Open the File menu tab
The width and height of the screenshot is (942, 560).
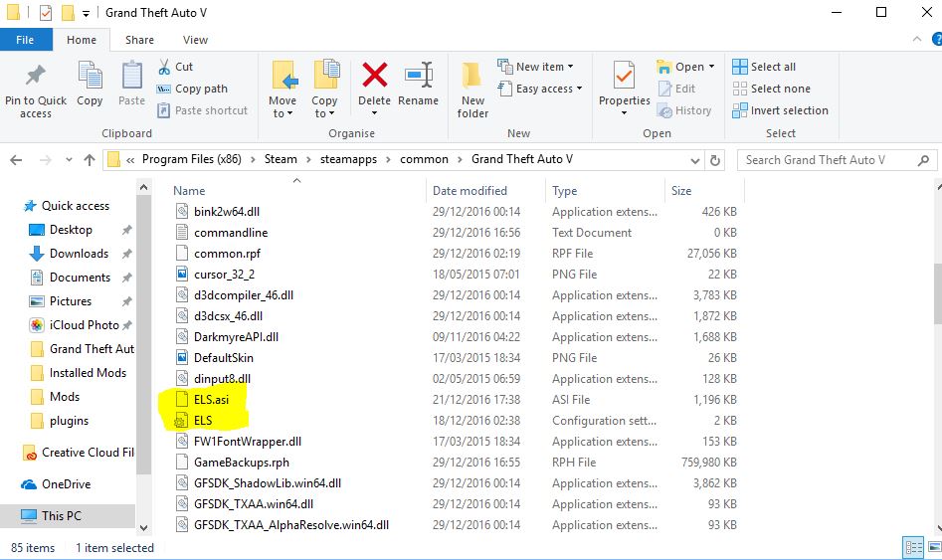click(25, 40)
